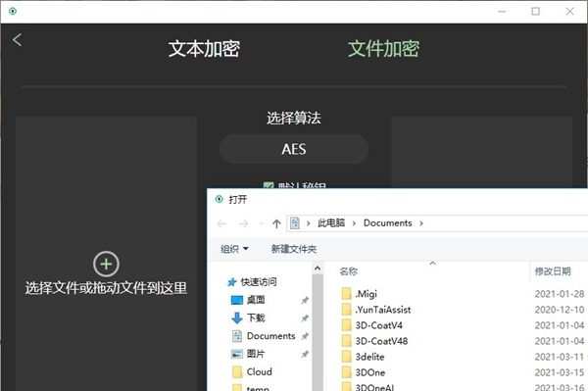588x391 pixels.
Task: Click the pin icon next to 图片
Action: click(x=305, y=354)
